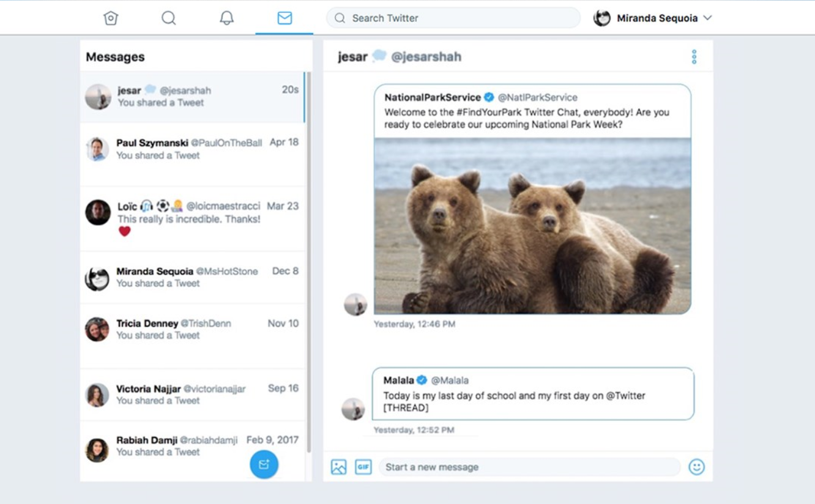Open the Explore magnifier icon in navigation
The width and height of the screenshot is (815, 504).
point(169,18)
